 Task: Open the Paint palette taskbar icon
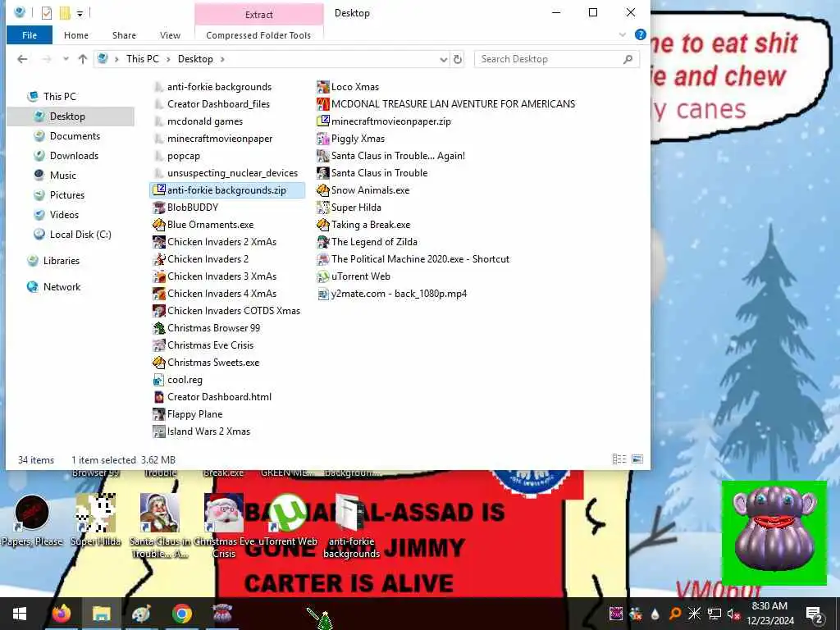tap(141, 614)
